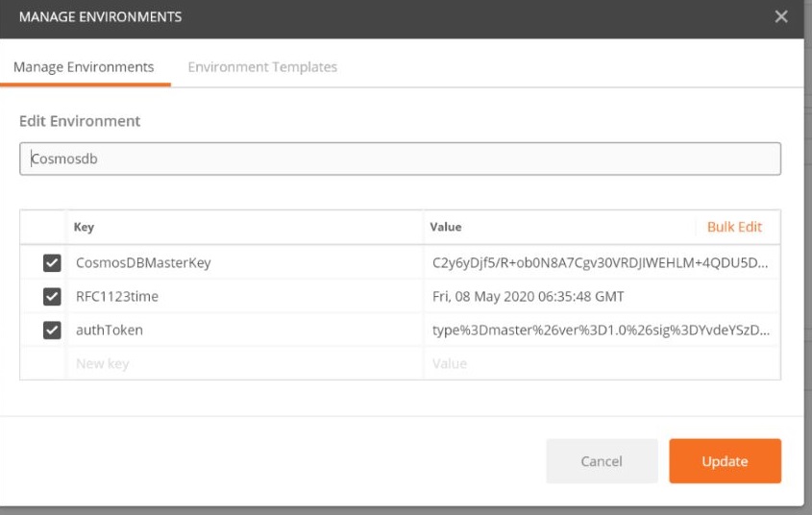Select the RFC1123time key cell

coord(245,296)
